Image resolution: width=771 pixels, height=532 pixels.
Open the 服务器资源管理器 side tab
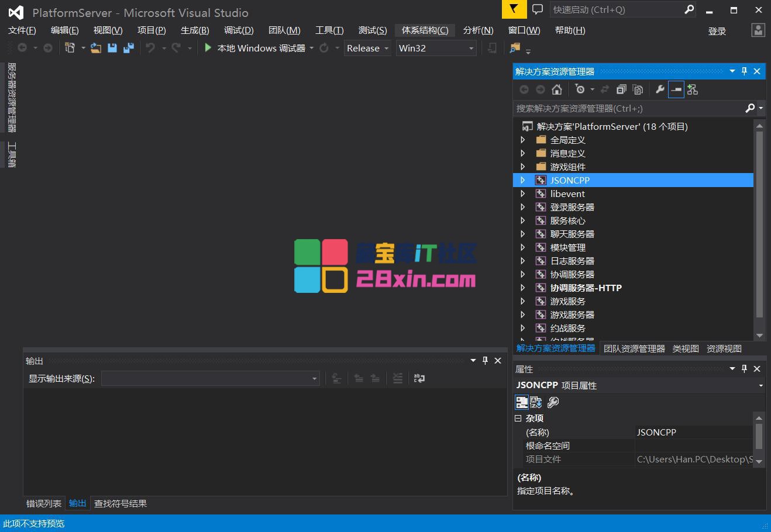(12, 98)
